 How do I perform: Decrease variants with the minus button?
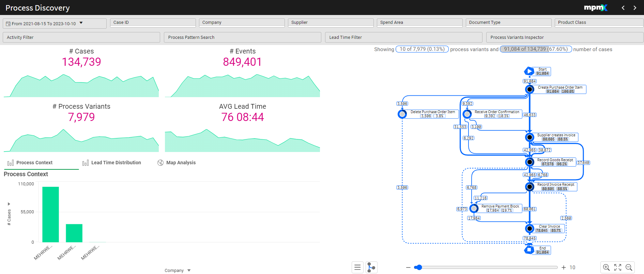(408, 268)
